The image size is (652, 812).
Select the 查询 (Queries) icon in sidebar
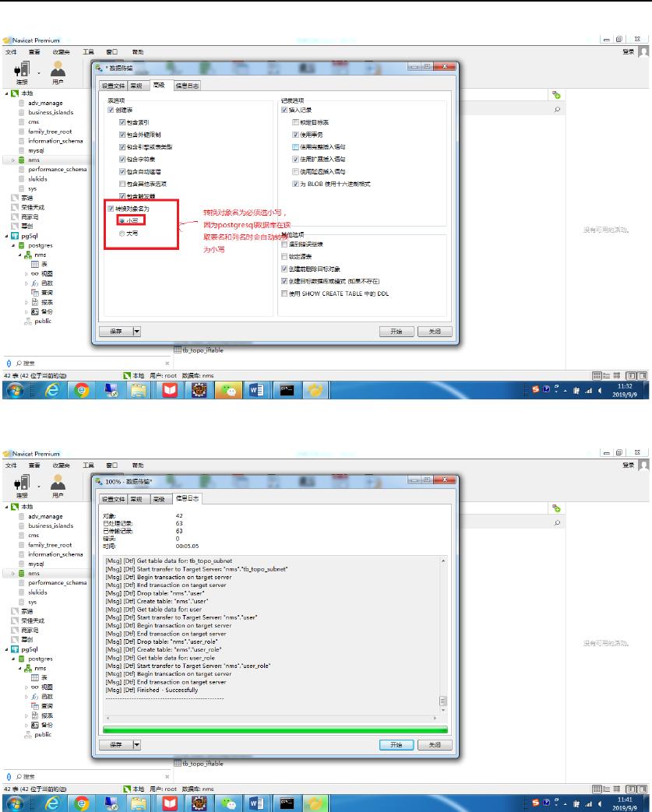(37, 293)
